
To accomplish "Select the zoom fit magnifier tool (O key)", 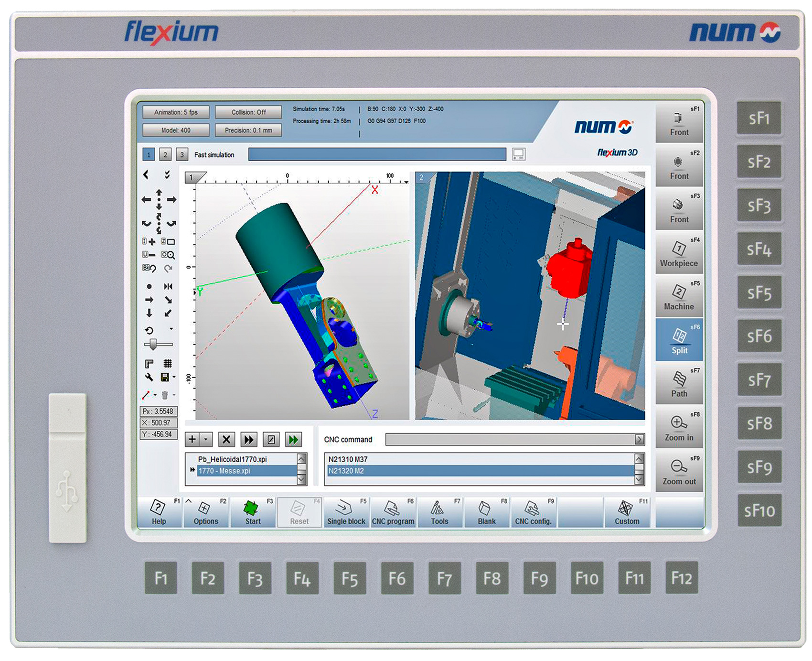I will coord(168,255).
